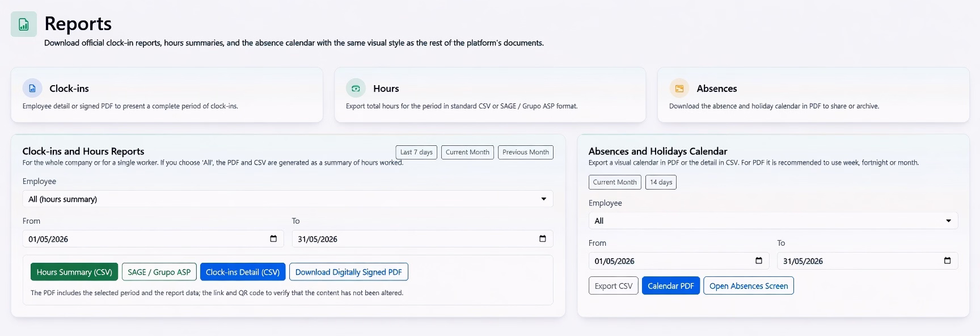Open calendar picker for clock-ins From date
Viewport: 980px width, 336px height.
pos(273,239)
